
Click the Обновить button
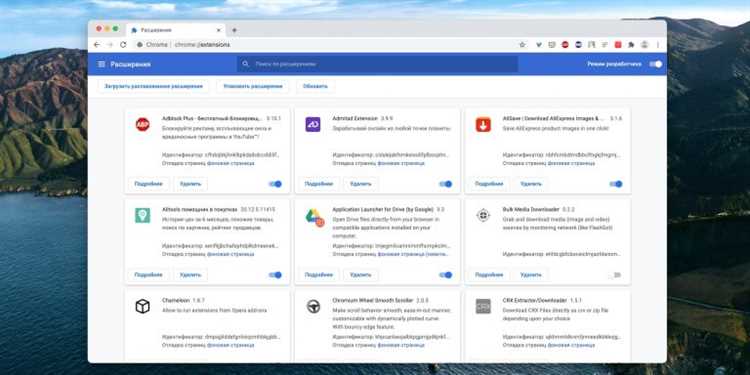coord(315,86)
